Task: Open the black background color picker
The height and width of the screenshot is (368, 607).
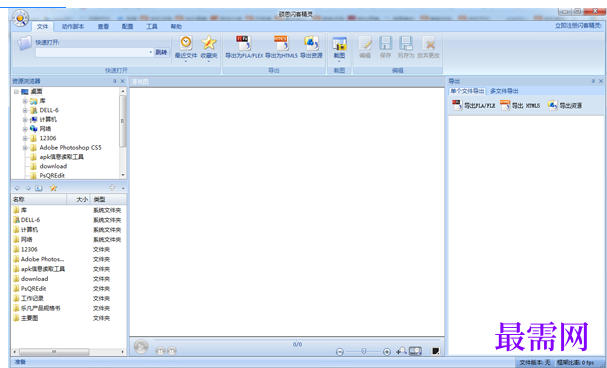Action: (436, 351)
